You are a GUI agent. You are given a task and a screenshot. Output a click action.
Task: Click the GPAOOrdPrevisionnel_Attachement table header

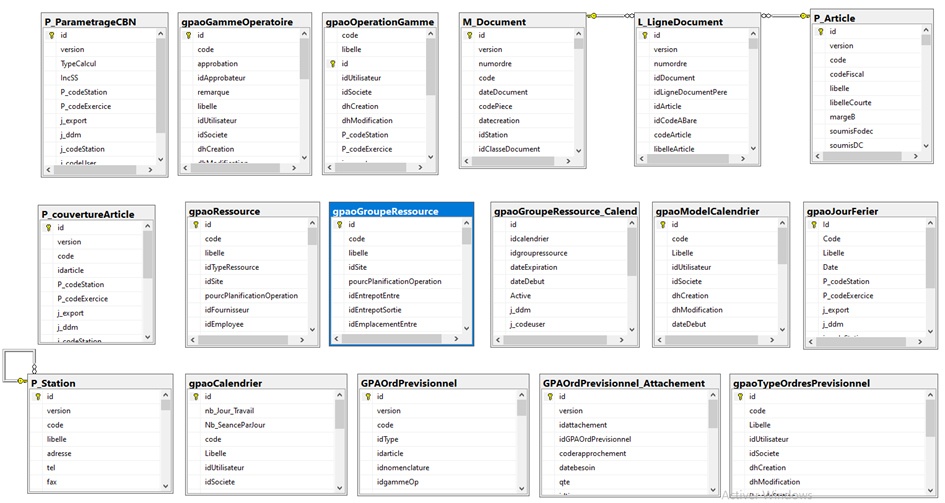[624, 383]
